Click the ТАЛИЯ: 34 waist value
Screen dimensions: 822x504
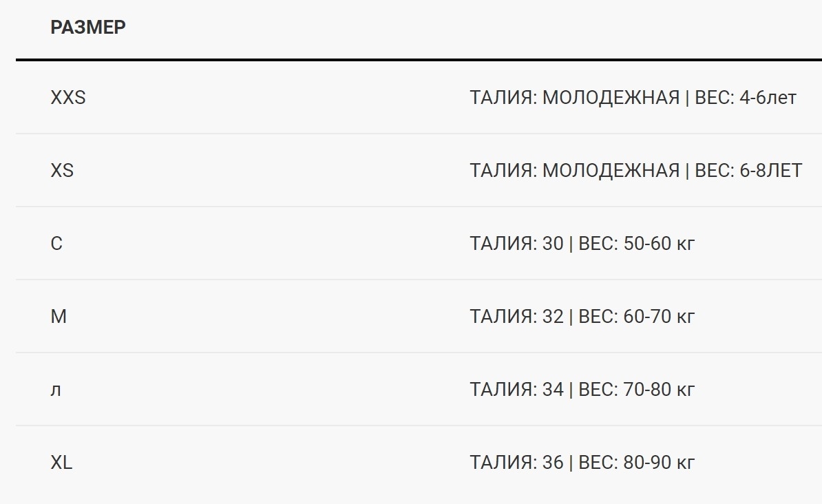[x=516, y=390]
